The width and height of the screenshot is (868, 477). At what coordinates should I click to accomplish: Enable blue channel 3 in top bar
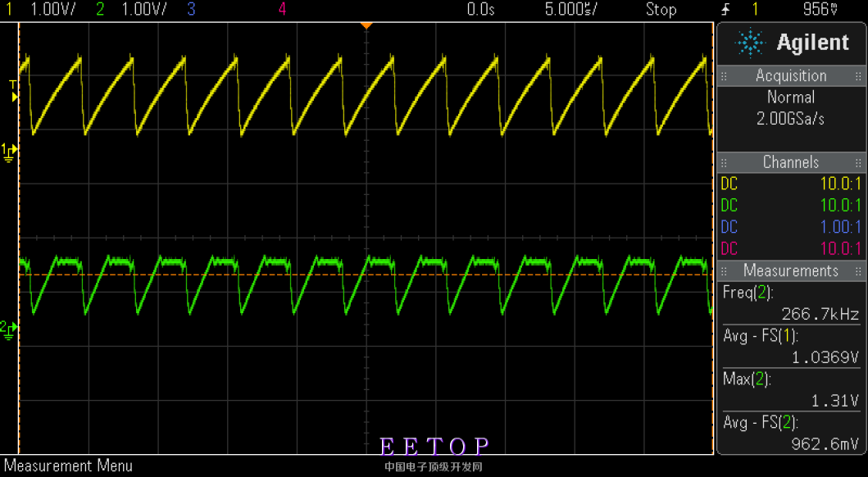191,9
